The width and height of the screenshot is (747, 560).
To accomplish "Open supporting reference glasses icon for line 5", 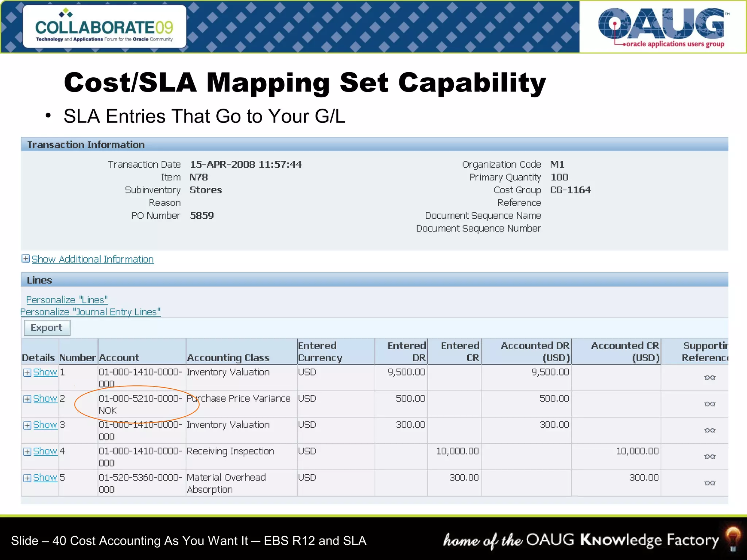I will 709,483.
